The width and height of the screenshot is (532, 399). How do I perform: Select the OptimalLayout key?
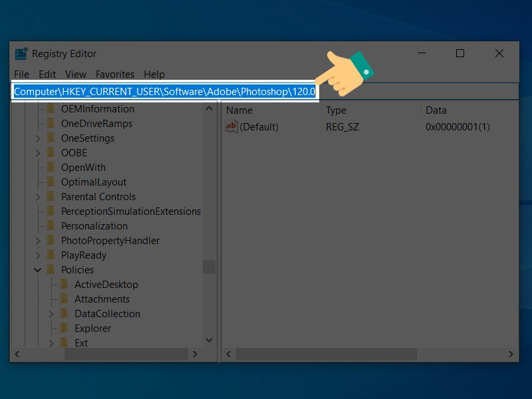tap(94, 182)
